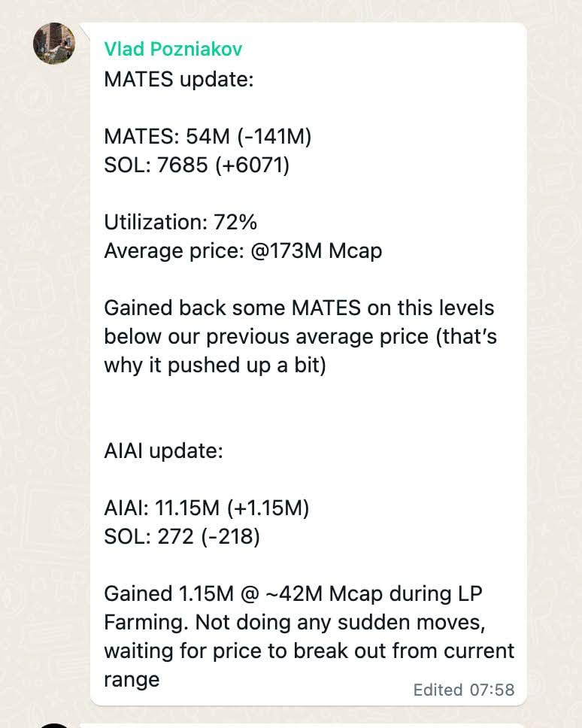Click the "SOL: 7685 (+6071)" line
This screenshot has width=582, height=728.
pyautogui.click(x=196, y=165)
